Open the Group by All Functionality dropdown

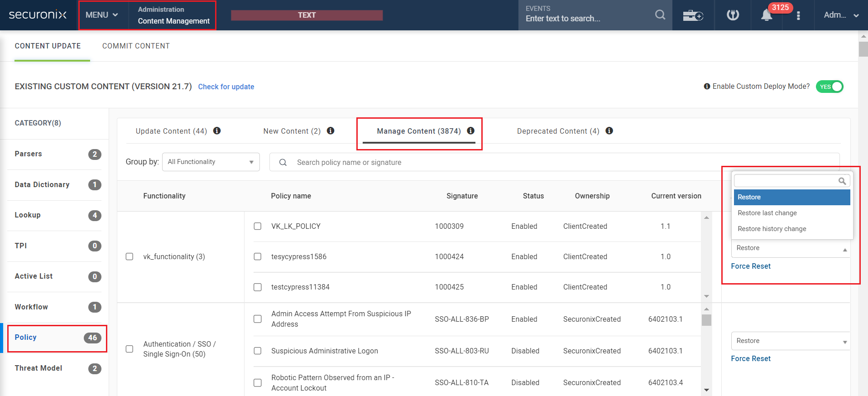(211, 162)
